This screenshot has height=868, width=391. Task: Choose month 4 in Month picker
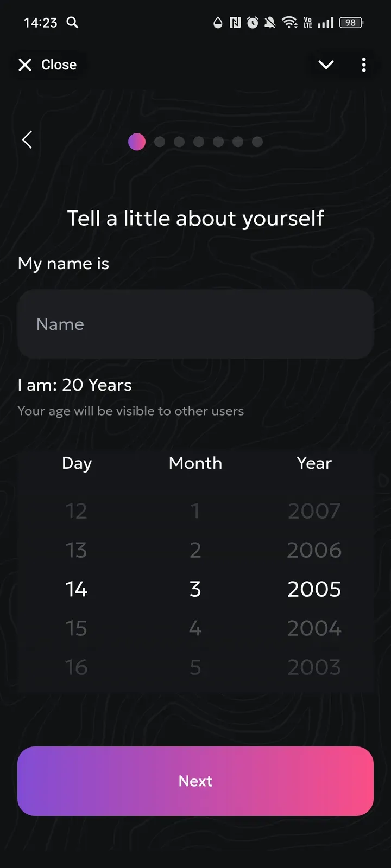point(195,628)
